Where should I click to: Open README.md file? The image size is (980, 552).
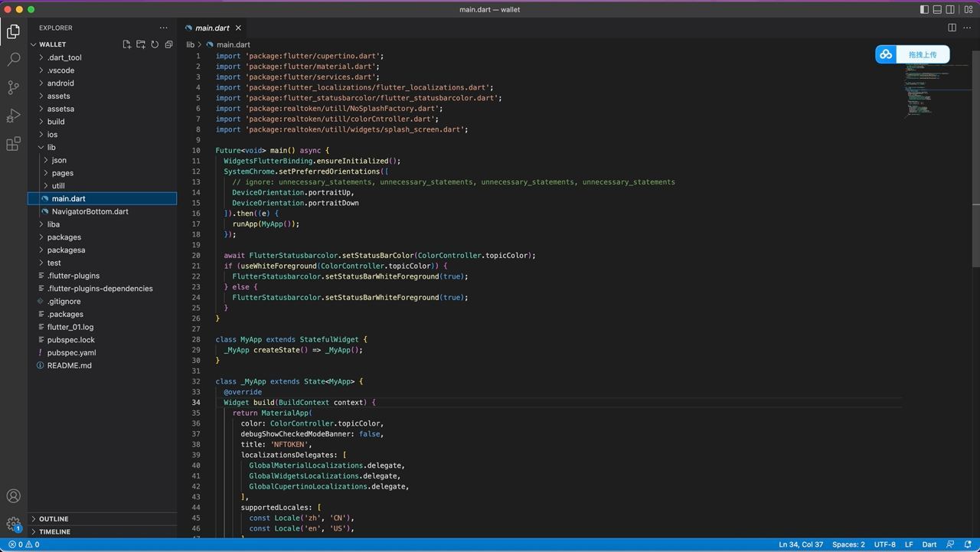pyautogui.click(x=103, y=365)
